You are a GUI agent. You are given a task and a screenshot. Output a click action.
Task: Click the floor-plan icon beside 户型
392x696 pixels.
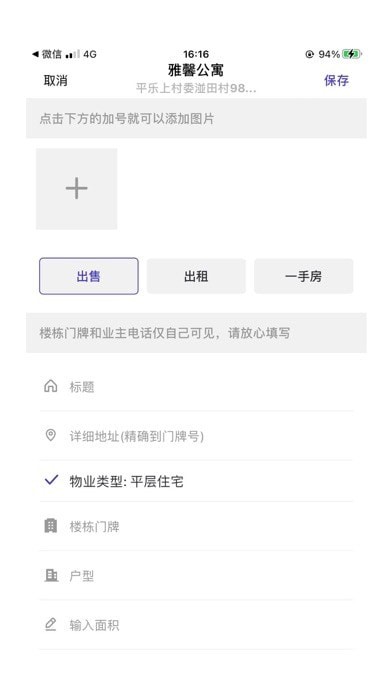point(51,576)
